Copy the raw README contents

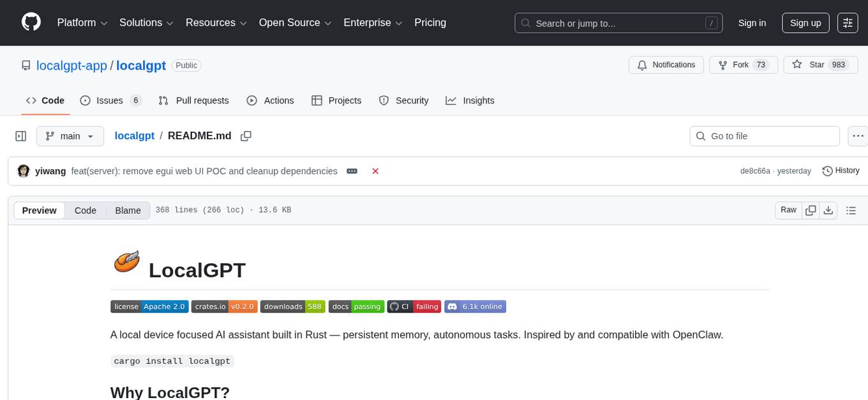811,210
